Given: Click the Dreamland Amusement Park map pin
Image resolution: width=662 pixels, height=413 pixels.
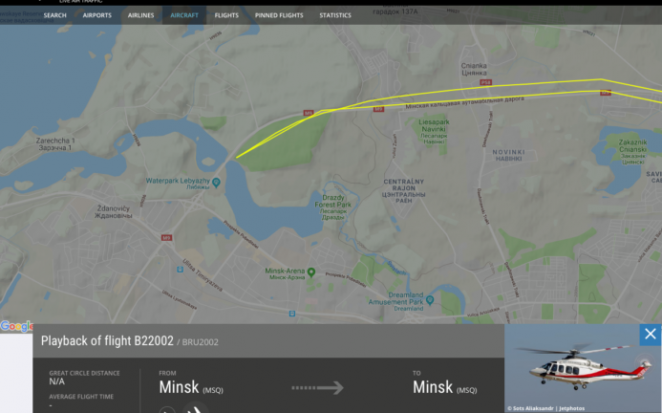Looking at the screenshot, I should click(x=430, y=300).
